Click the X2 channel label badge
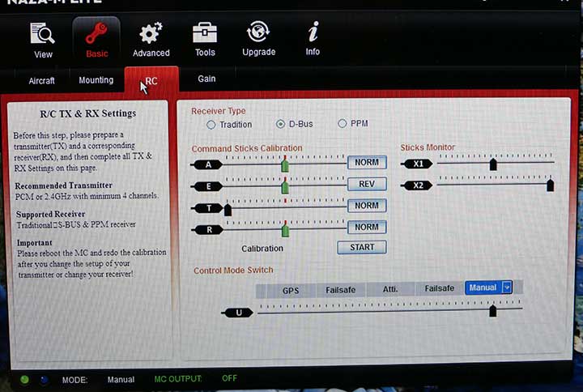The width and height of the screenshot is (583, 392). click(x=418, y=185)
